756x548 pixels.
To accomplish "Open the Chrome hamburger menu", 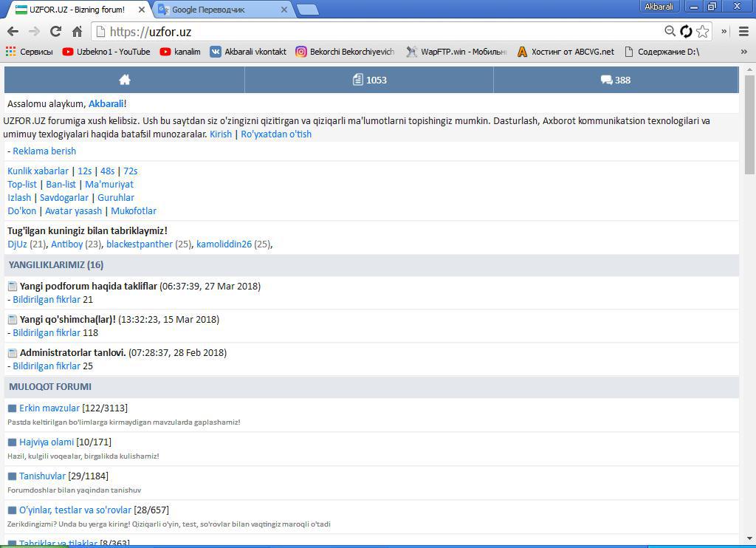I will coord(743,32).
